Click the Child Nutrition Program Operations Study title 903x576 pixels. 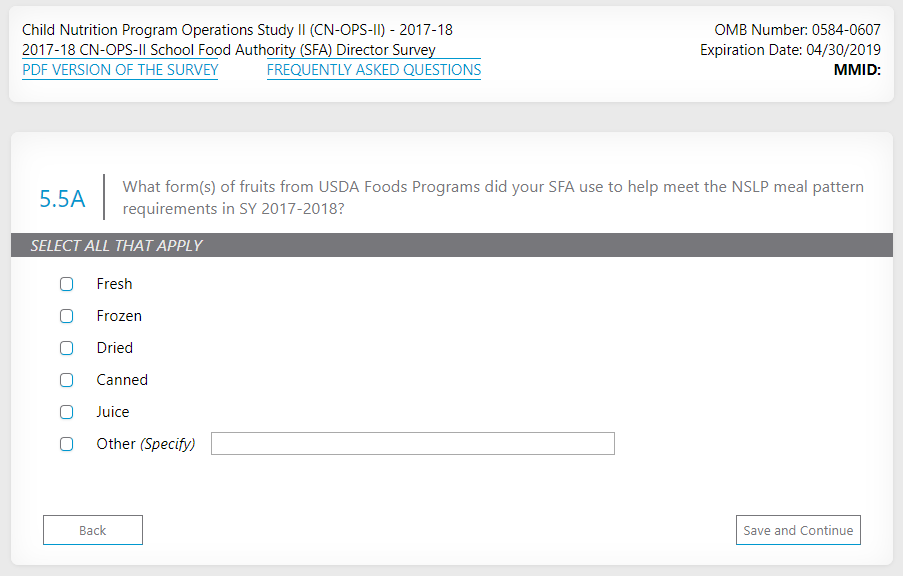click(237, 30)
